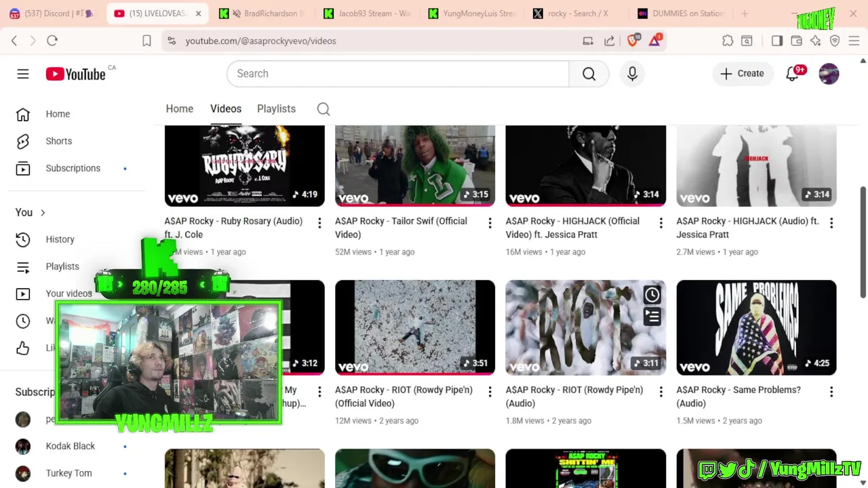Open Subscriptions in sidebar
This screenshot has width=868, height=488.
73,168
